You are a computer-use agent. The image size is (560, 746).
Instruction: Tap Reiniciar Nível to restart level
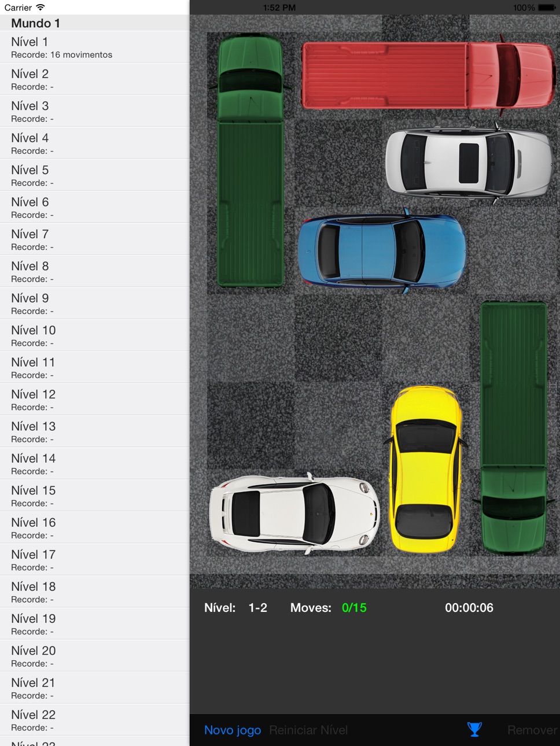(x=308, y=730)
